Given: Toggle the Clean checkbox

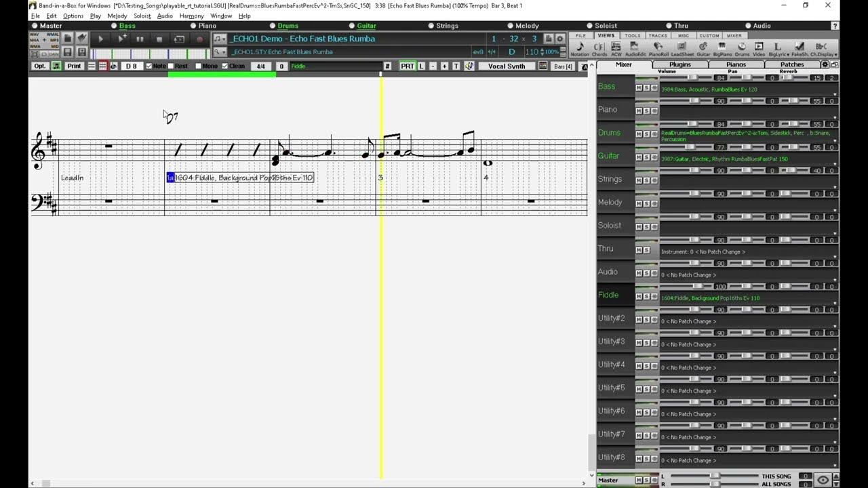Looking at the screenshot, I should [x=225, y=66].
